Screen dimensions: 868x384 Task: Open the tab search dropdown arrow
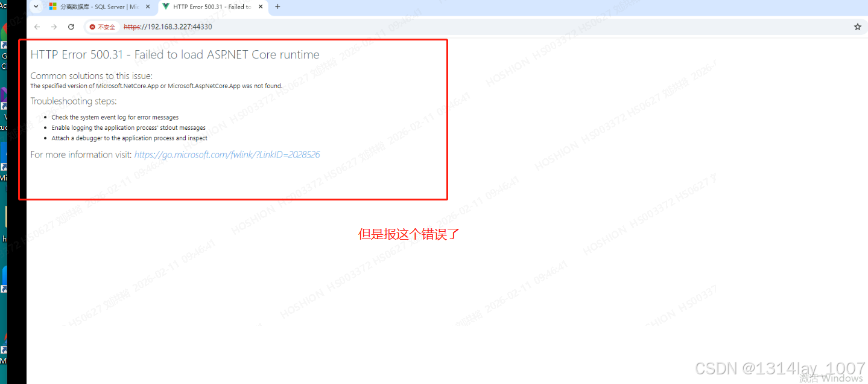coord(36,7)
